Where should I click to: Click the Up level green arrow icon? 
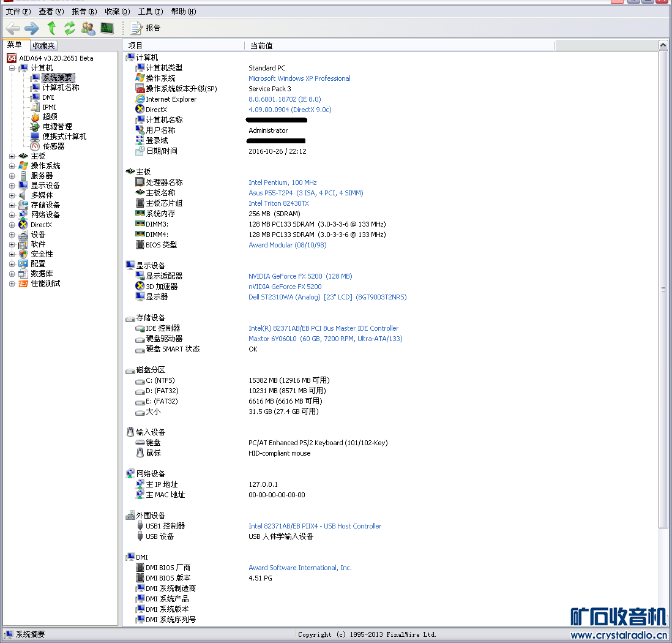(x=51, y=28)
